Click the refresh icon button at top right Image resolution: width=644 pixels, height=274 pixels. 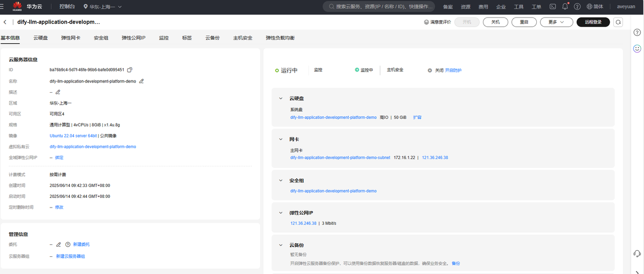(x=618, y=22)
